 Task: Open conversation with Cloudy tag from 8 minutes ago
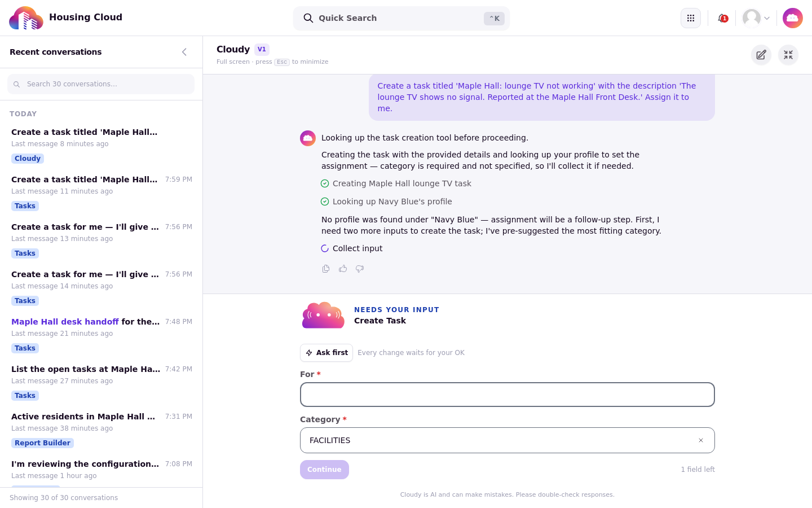tap(101, 144)
